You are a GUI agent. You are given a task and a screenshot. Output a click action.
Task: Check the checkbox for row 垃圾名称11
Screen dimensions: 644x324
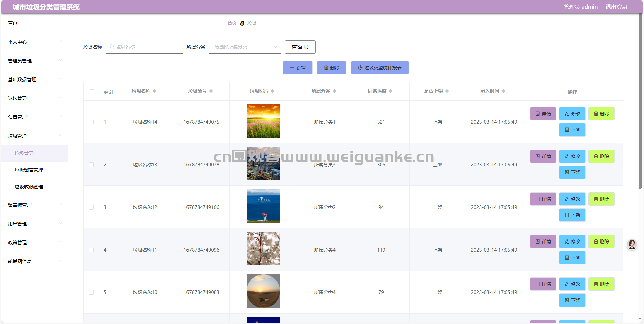[91, 250]
